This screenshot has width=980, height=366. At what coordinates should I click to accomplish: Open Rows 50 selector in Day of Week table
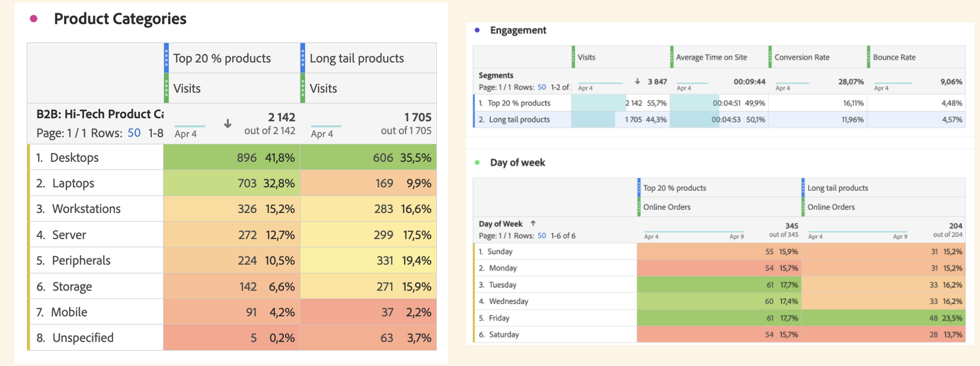(542, 236)
